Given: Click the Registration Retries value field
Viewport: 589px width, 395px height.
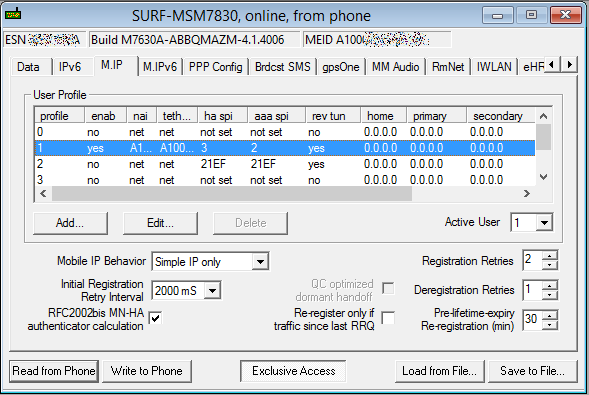Looking at the screenshot, I should (533, 260).
